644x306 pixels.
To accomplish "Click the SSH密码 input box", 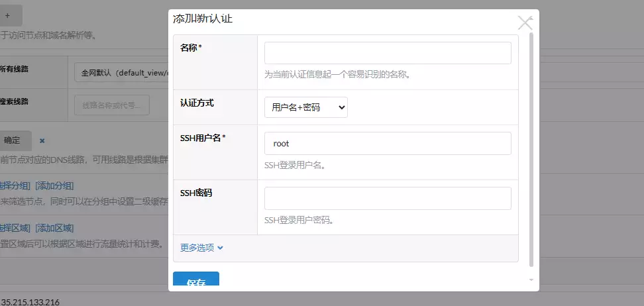I will point(388,198).
